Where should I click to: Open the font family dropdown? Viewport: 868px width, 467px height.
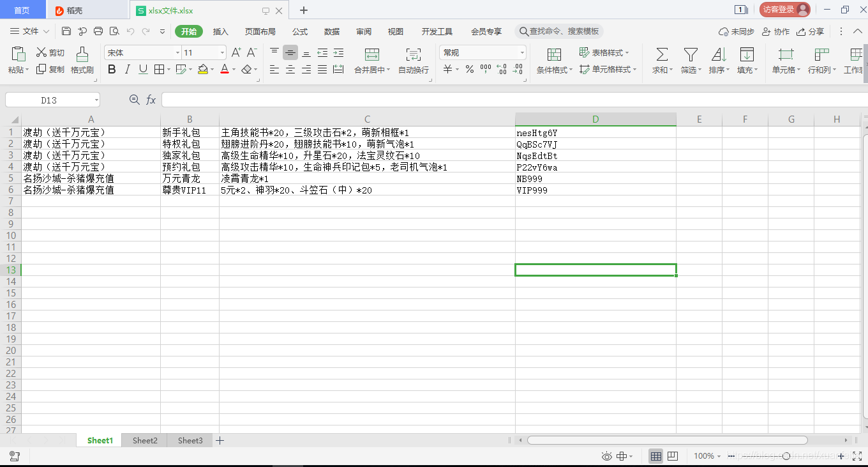177,52
